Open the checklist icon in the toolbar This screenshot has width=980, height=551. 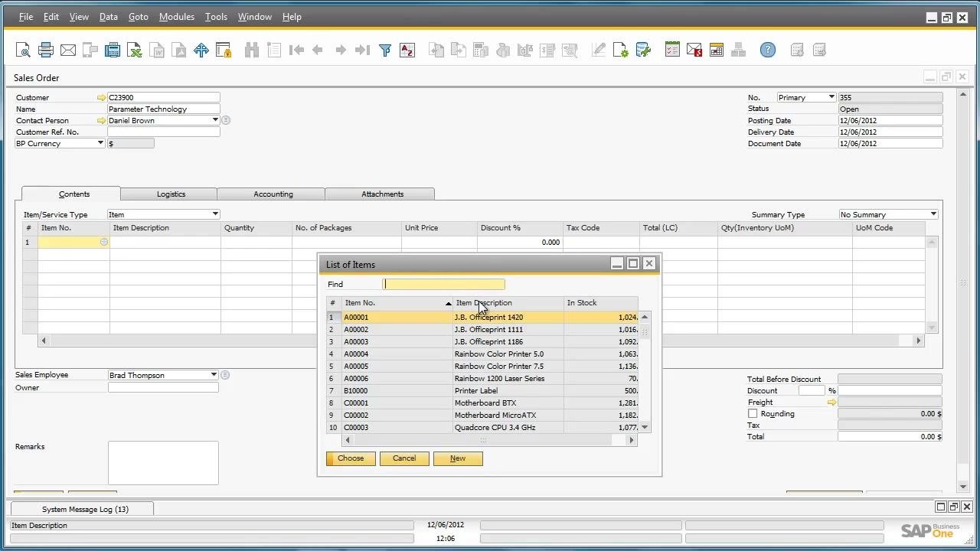(x=672, y=51)
